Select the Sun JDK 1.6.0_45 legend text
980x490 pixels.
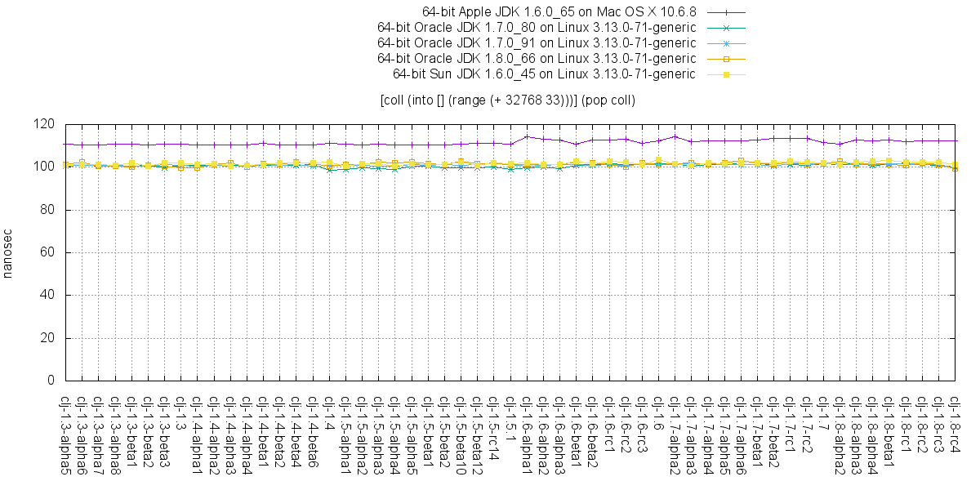click(544, 74)
